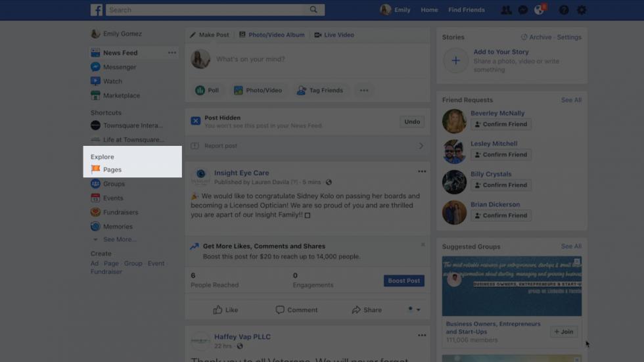See All friend requests
The image size is (644, 362).
(571, 100)
